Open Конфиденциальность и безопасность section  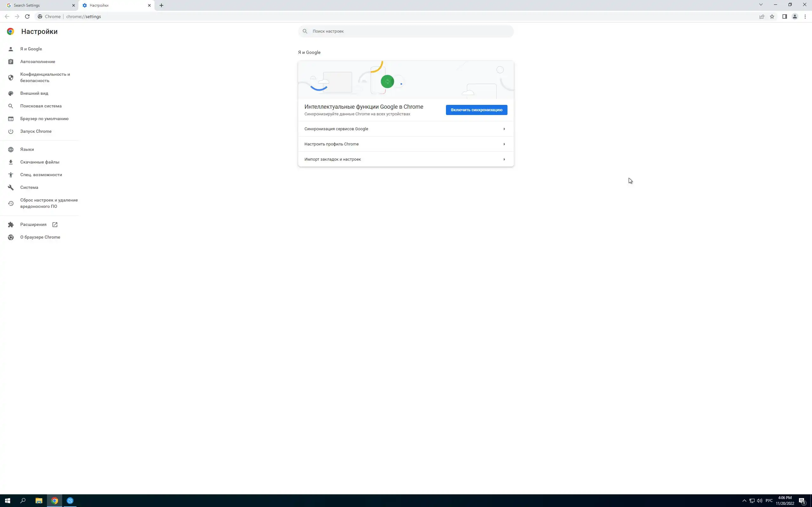45,77
